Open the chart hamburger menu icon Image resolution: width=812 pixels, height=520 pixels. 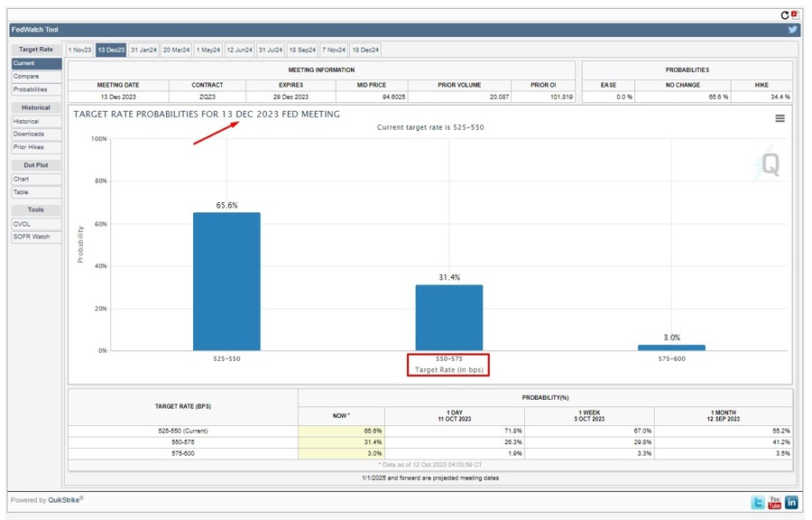click(780, 118)
